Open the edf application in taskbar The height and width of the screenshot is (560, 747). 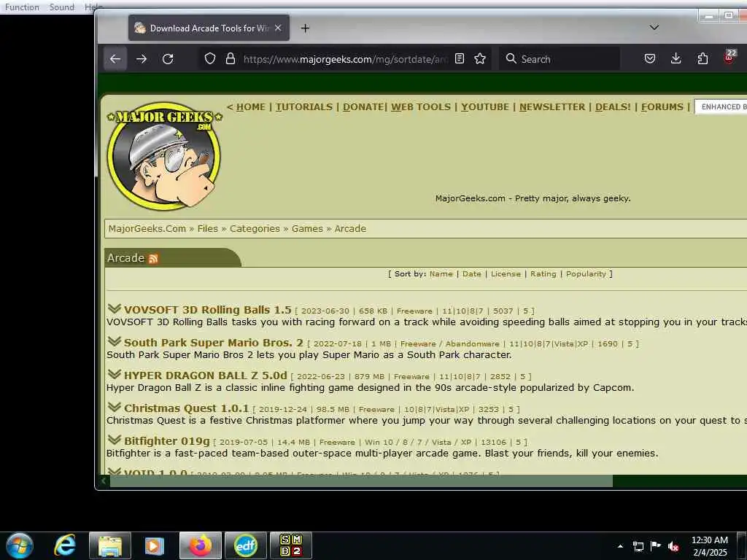(x=246, y=545)
